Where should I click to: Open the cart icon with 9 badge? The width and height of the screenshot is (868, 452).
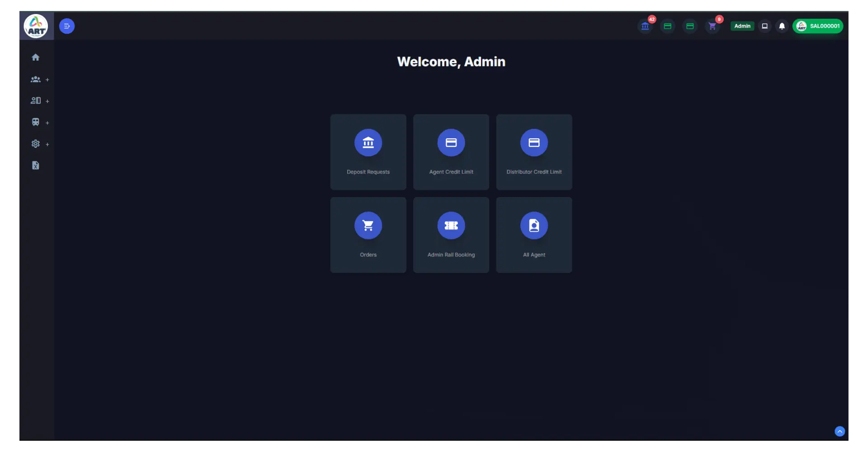(712, 26)
